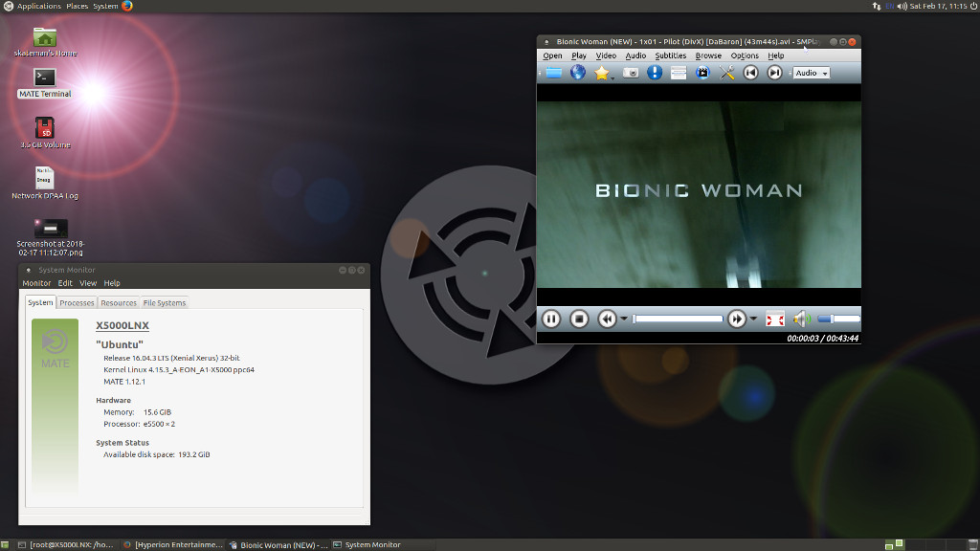Click the blue film clapper icon
980x551 pixels.
702,73
